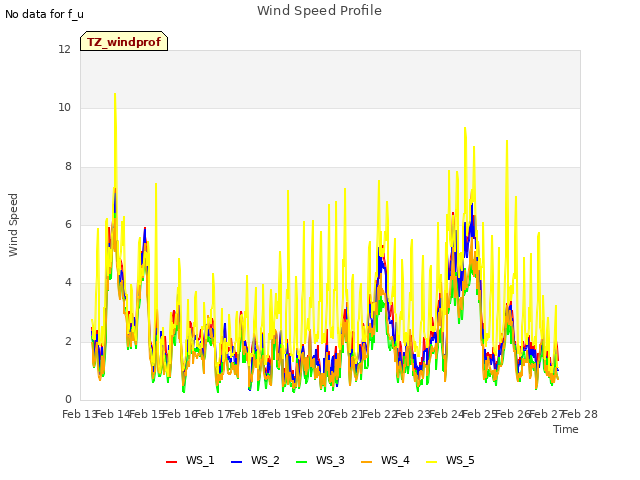640x480 pixels.
Task: Click the blue WS_2 legend color marker
Action: point(237,462)
